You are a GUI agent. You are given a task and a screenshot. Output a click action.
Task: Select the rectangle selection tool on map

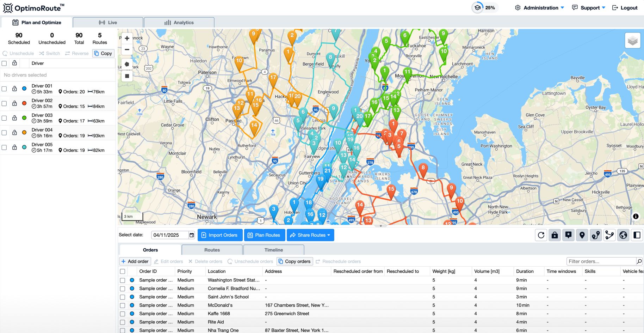pyautogui.click(x=127, y=76)
